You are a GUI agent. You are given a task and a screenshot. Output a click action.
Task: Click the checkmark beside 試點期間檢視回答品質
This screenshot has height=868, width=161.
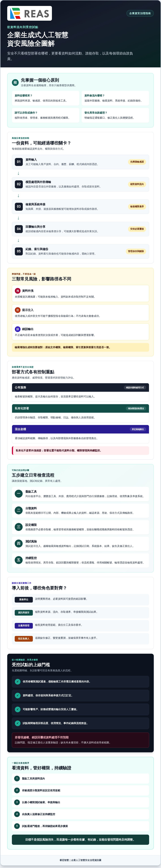(18, 723)
